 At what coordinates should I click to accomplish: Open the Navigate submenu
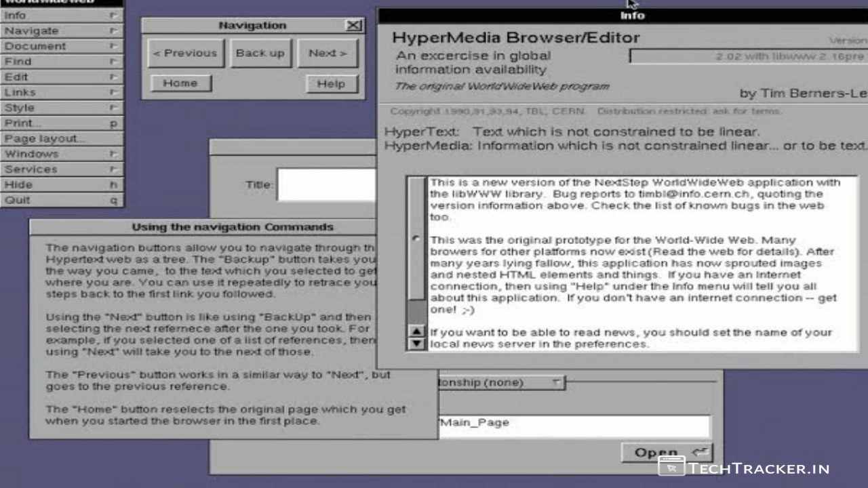[61, 30]
